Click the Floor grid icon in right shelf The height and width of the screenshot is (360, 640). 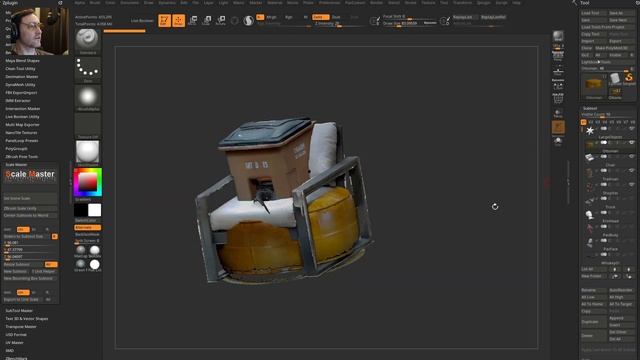tap(558, 71)
